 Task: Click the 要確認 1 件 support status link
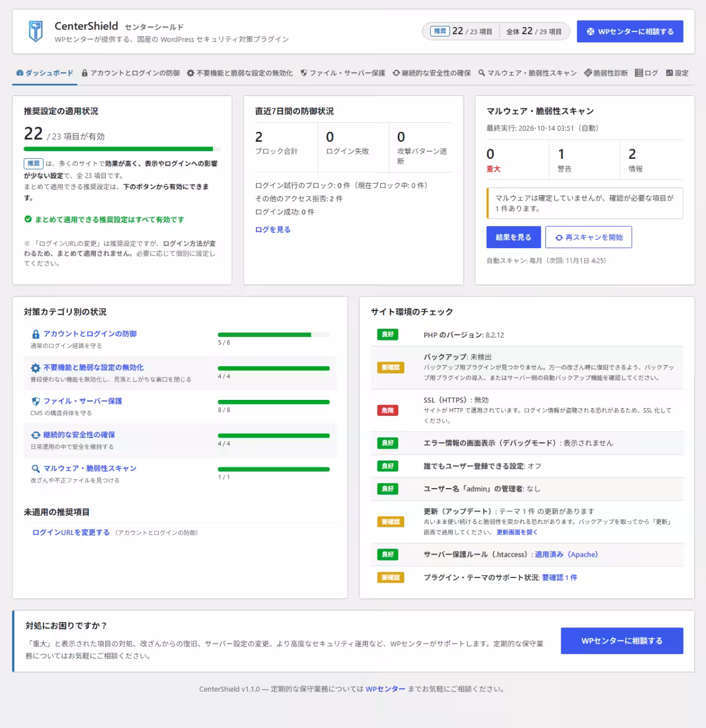tap(560, 577)
